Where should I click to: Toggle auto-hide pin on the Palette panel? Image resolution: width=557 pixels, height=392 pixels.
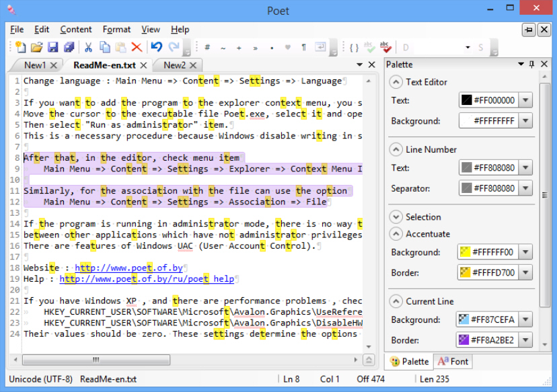(532, 65)
